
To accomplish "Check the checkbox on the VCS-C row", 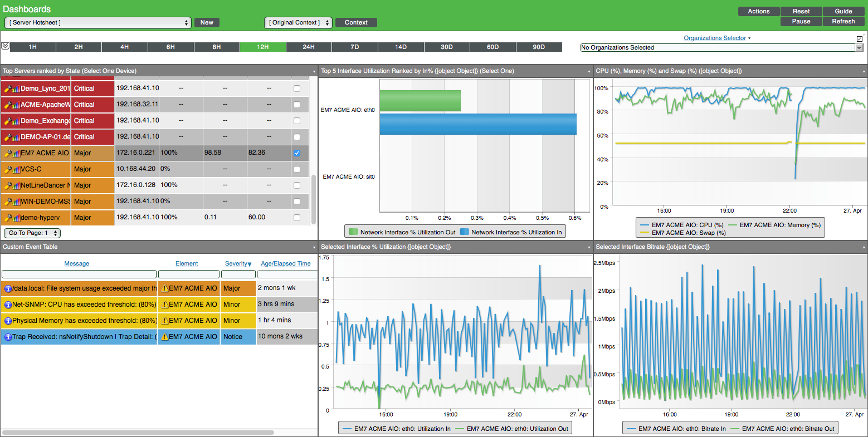I will point(296,169).
